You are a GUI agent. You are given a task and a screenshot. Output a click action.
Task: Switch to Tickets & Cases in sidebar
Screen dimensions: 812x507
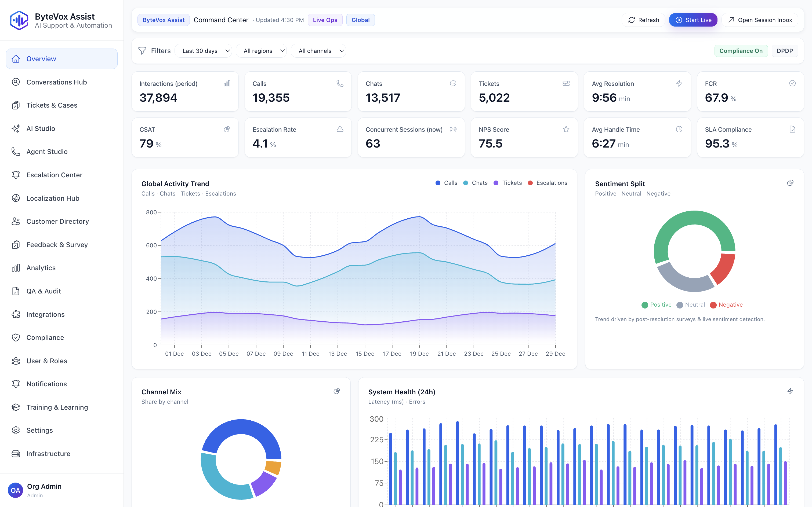(52, 105)
